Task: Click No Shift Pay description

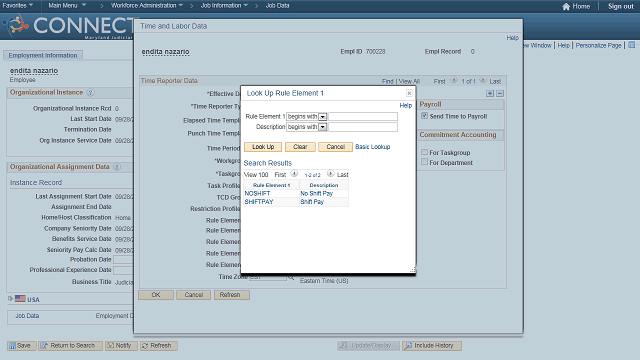Action: coord(317,193)
